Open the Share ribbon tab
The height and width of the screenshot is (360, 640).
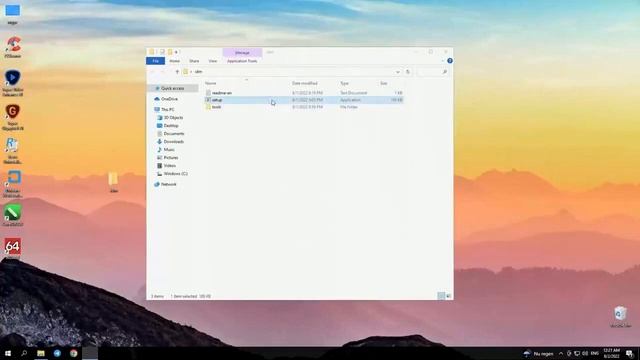(194, 61)
